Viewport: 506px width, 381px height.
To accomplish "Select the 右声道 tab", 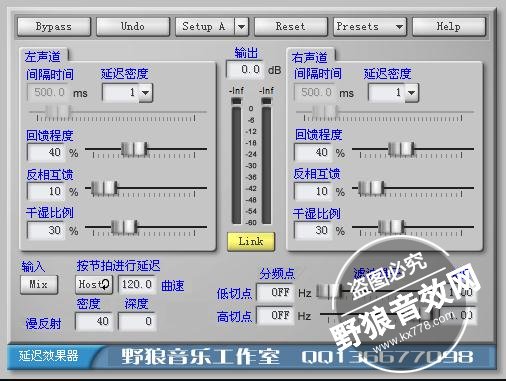I will 310,57.
